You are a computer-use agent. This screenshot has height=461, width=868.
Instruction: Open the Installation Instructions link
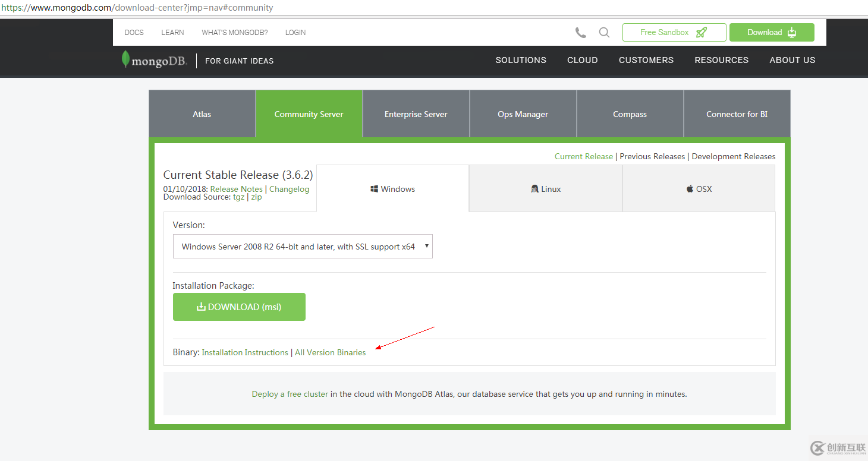pos(245,352)
